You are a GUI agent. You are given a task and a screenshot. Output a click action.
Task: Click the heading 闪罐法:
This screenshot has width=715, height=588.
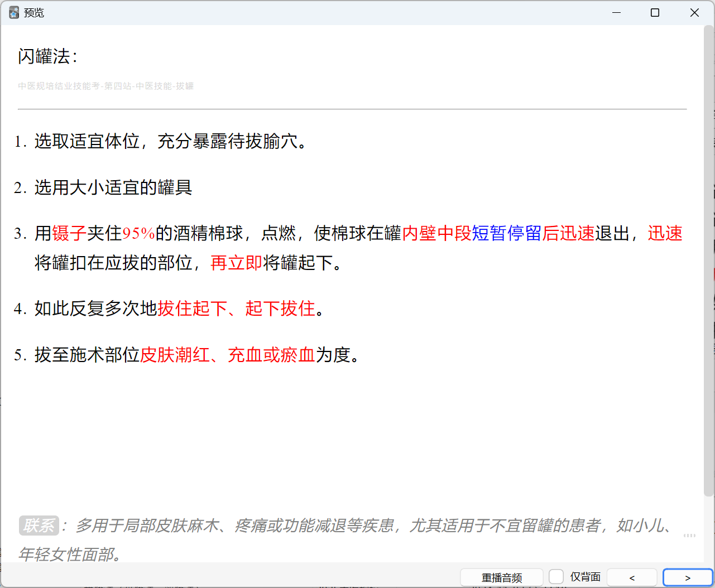pos(48,56)
